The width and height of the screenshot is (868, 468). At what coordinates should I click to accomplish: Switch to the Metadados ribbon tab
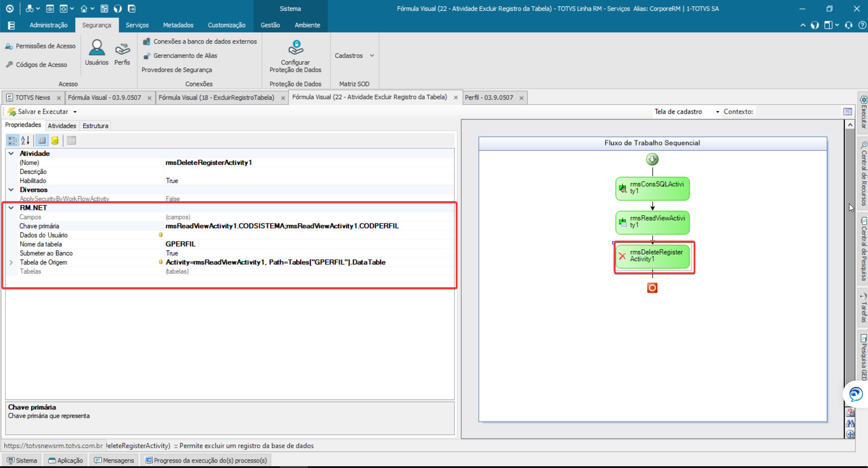tap(178, 25)
